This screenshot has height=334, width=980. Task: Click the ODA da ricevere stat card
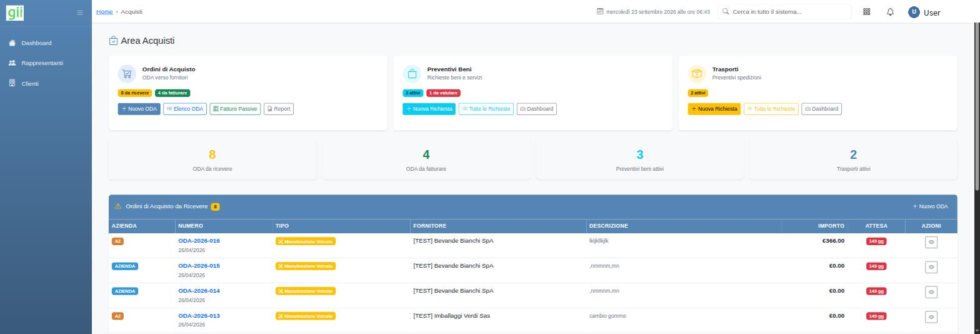coord(212,159)
